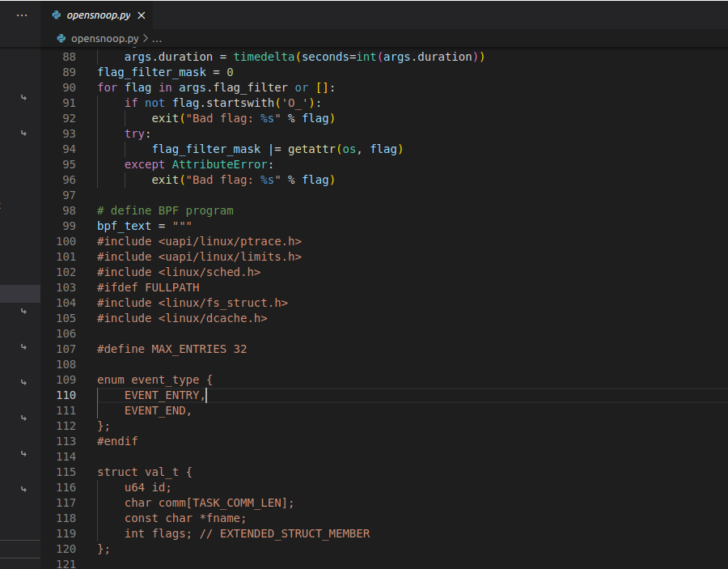Click 'AttributeError' on line 95
This screenshot has width=728, height=569.
tap(219, 164)
